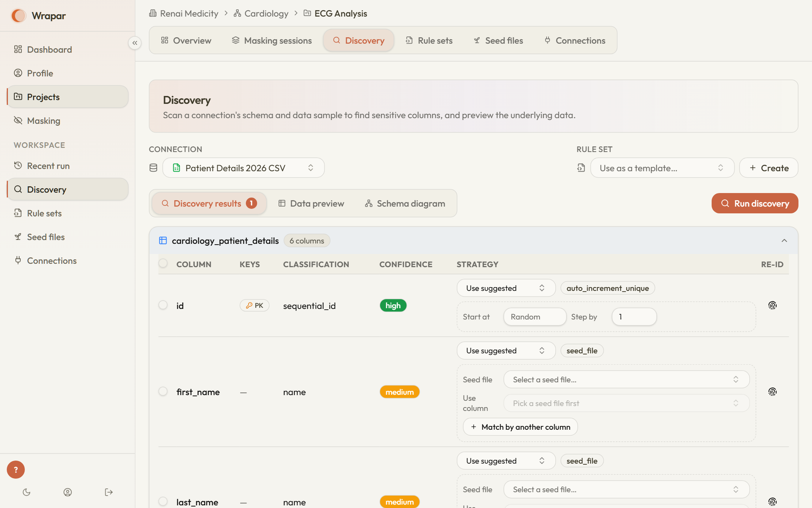Screen dimensions: 812x508
Task: Go to Cardiology breadcrumb
Action: 261,14
